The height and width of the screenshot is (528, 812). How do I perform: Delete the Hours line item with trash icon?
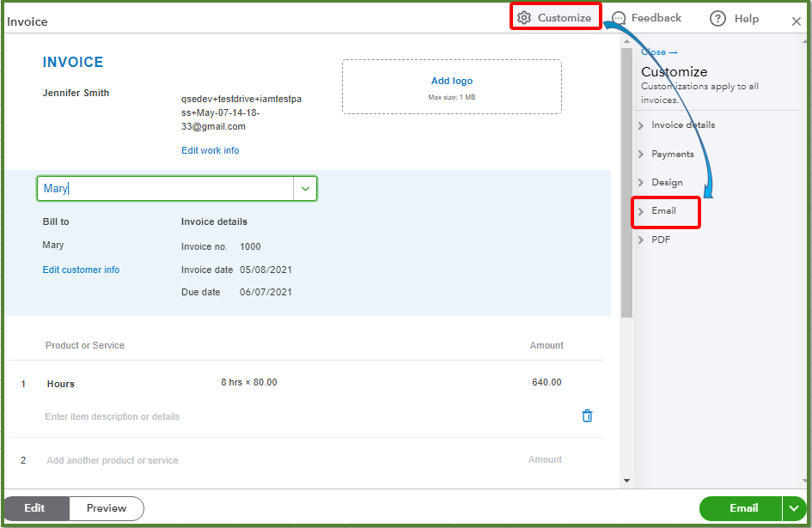pos(587,416)
